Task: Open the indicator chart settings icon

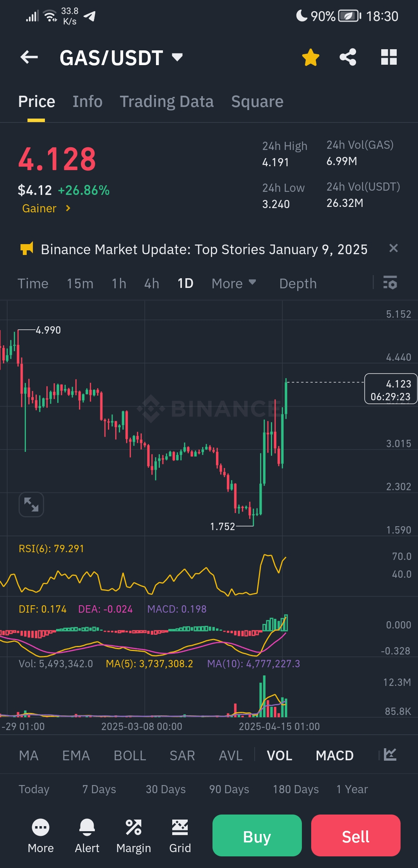Action: point(390,754)
